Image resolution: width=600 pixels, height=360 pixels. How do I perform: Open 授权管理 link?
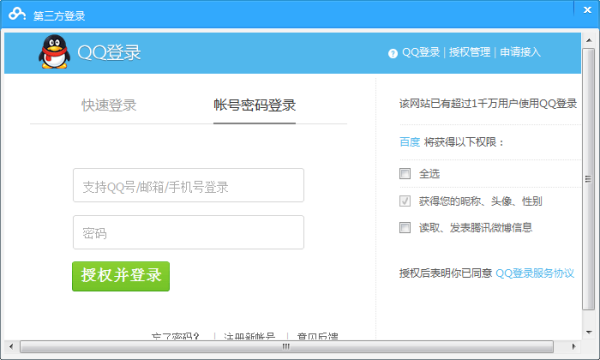pyautogui.click(x=470, y=52)
